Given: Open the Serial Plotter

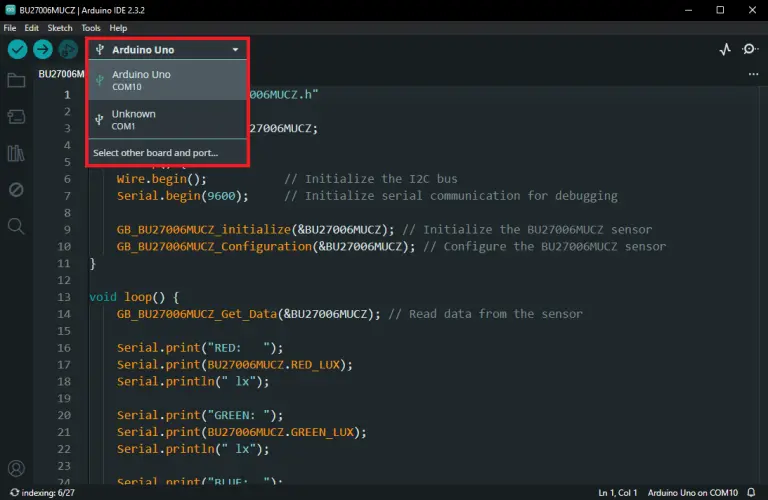Looking at the screenshot, I should [x=725, y=49].
